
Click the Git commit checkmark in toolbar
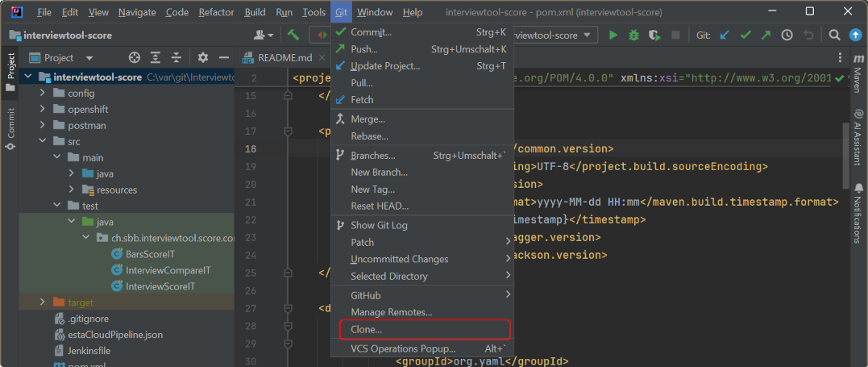point(745,35)
